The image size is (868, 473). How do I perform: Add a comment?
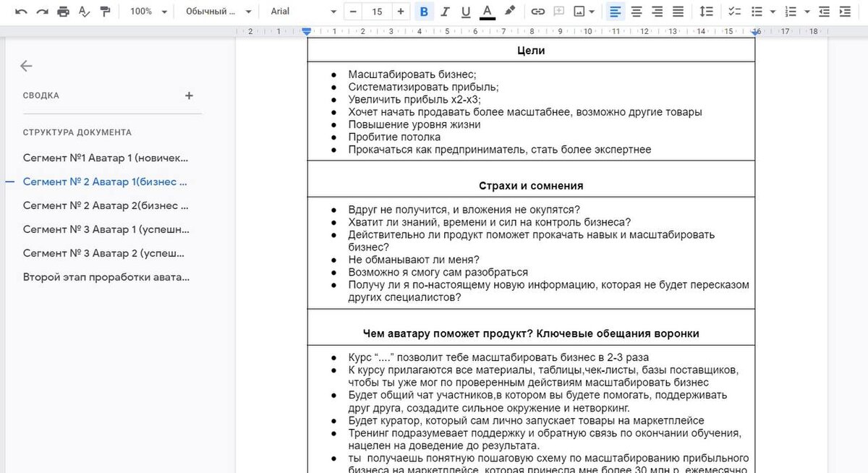point(558,11)
